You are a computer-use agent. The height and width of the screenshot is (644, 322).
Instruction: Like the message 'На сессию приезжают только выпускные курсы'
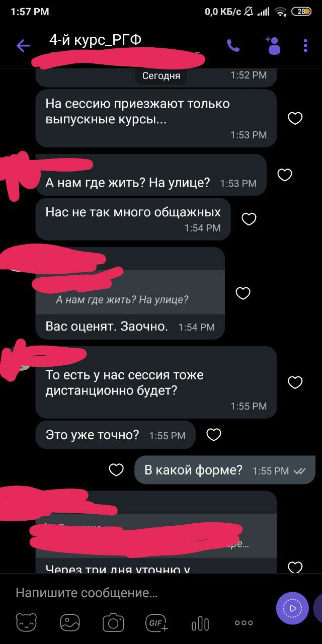click(295, 118)
